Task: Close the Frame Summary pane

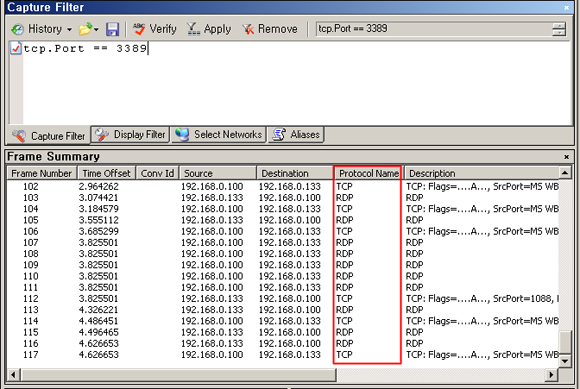Action: point(566,157)
